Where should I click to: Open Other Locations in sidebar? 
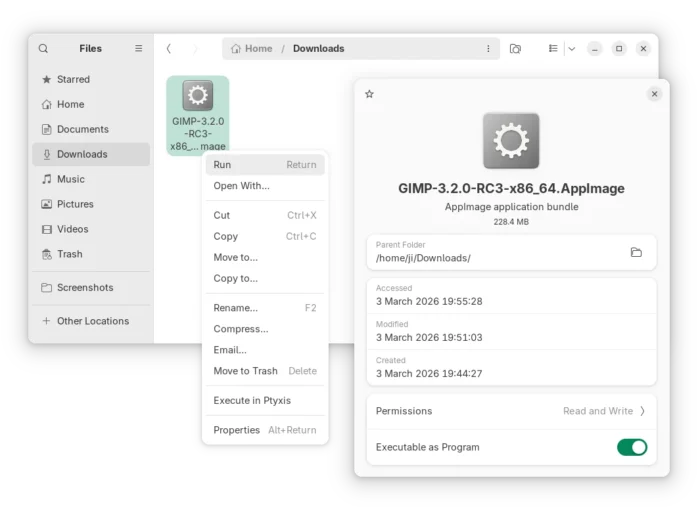pos(92,321)
